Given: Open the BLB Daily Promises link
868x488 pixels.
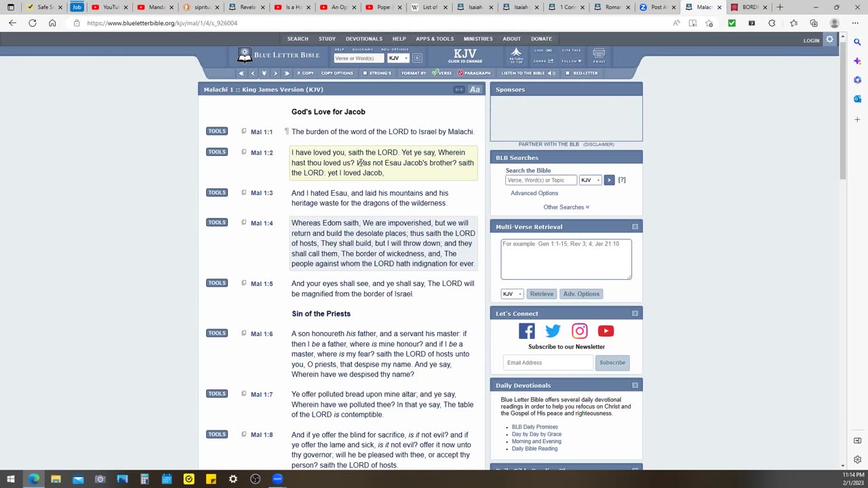Looking at the screenshot, I should (x=535, y=427).
